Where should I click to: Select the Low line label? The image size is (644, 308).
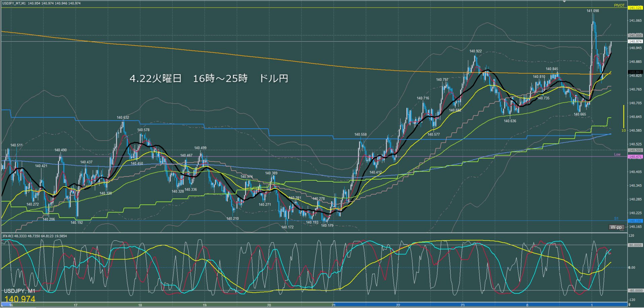(617, 155)
